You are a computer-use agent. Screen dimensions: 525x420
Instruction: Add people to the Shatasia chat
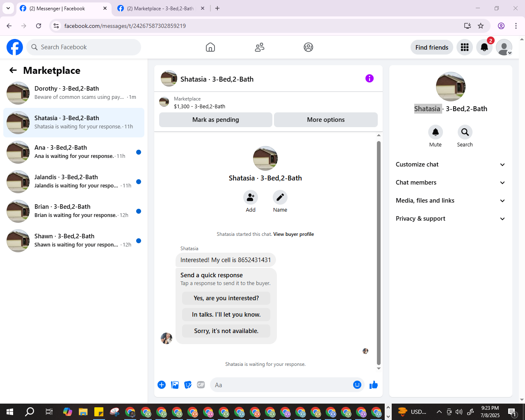pyautogui.click(x=251, y=197)
